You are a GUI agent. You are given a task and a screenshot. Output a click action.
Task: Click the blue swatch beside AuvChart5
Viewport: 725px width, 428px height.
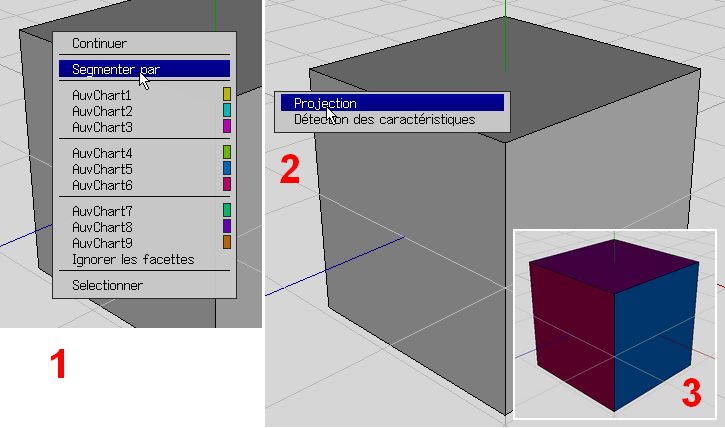click(x=227, y=168)
